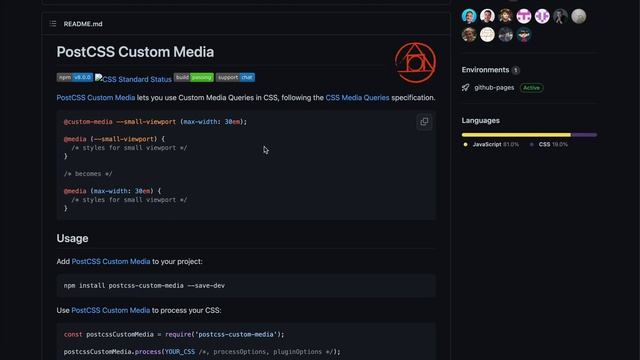This screenshot has height=360, width=640.
Task: Open the Environments section heading
Action: coord(485,70)
